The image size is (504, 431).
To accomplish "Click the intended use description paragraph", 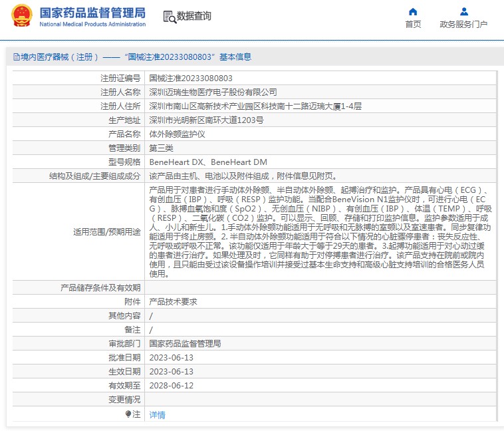I will coord(320,231).
